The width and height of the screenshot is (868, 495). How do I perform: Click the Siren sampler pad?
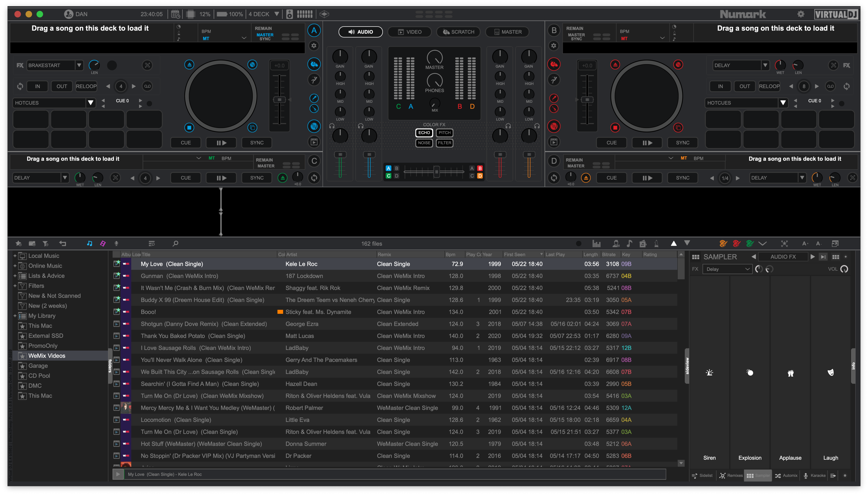709,373
